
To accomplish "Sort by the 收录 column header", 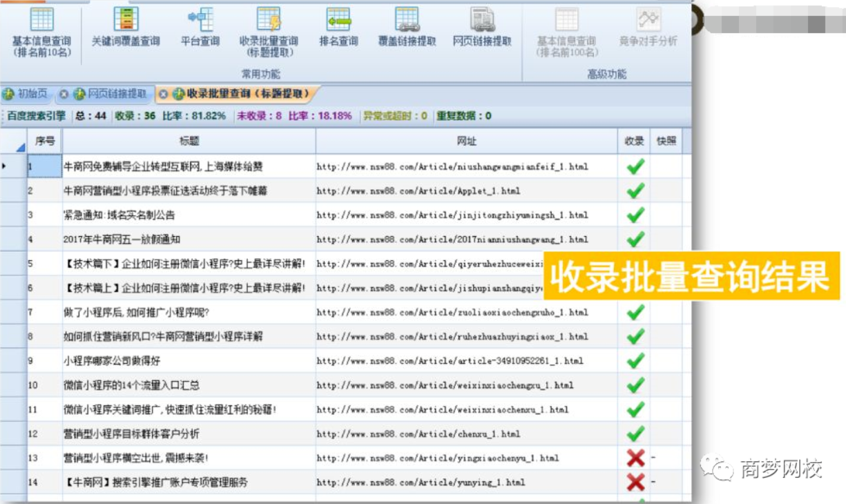I will pyautogui.click(x=634, y=141).
